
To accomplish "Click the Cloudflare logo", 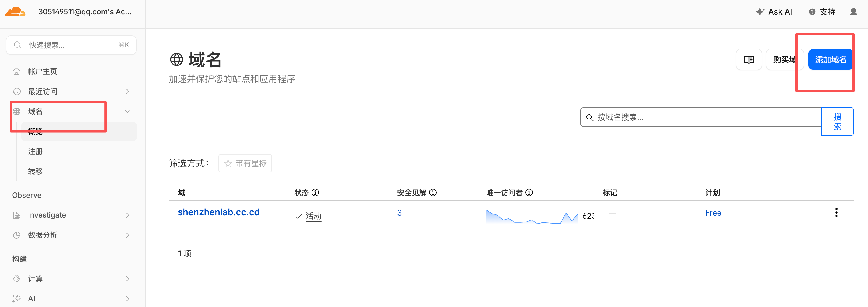I will point(15,11).
